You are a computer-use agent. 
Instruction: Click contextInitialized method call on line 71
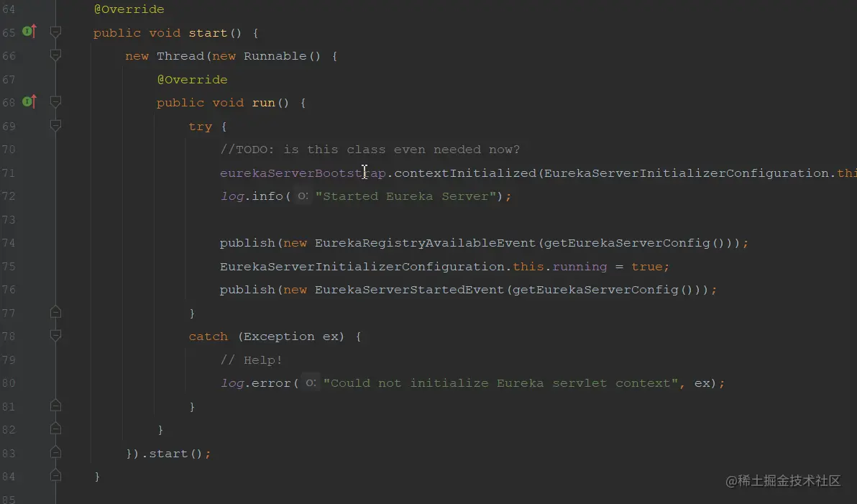[465, 173]
